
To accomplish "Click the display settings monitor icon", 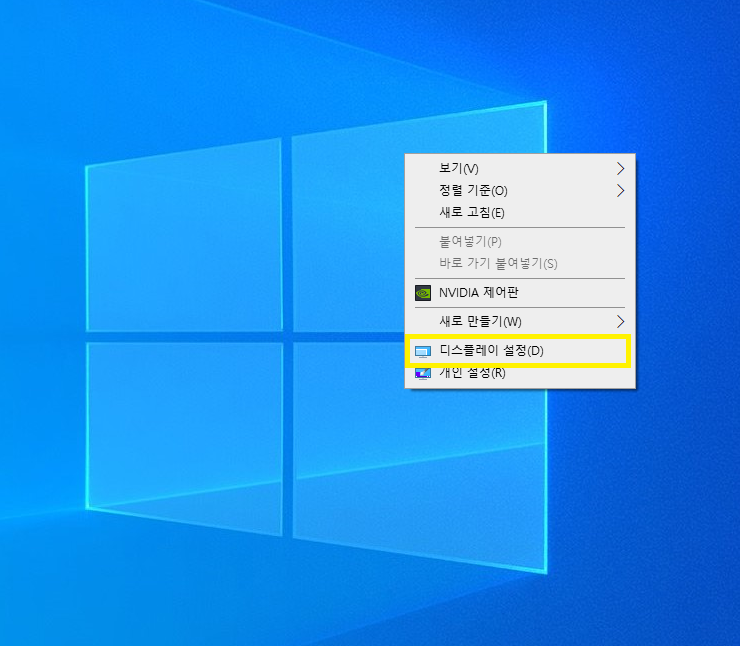I will [423, 352].
